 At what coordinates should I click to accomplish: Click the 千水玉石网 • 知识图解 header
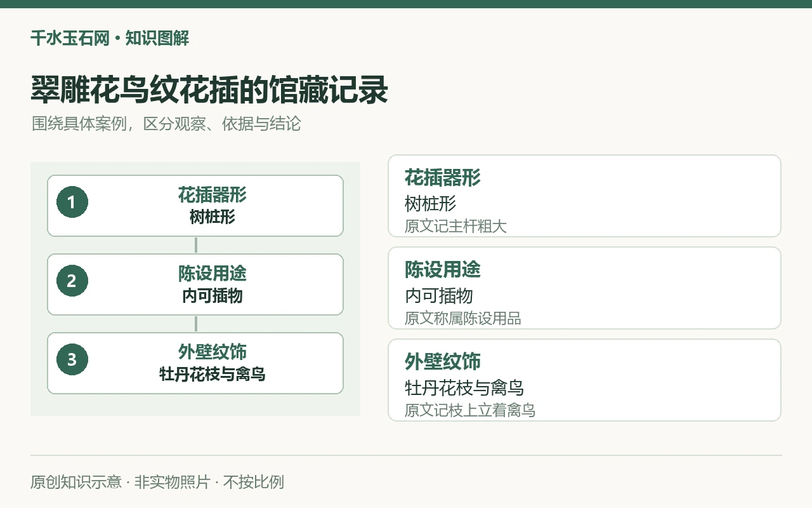(x=110, y=39)
